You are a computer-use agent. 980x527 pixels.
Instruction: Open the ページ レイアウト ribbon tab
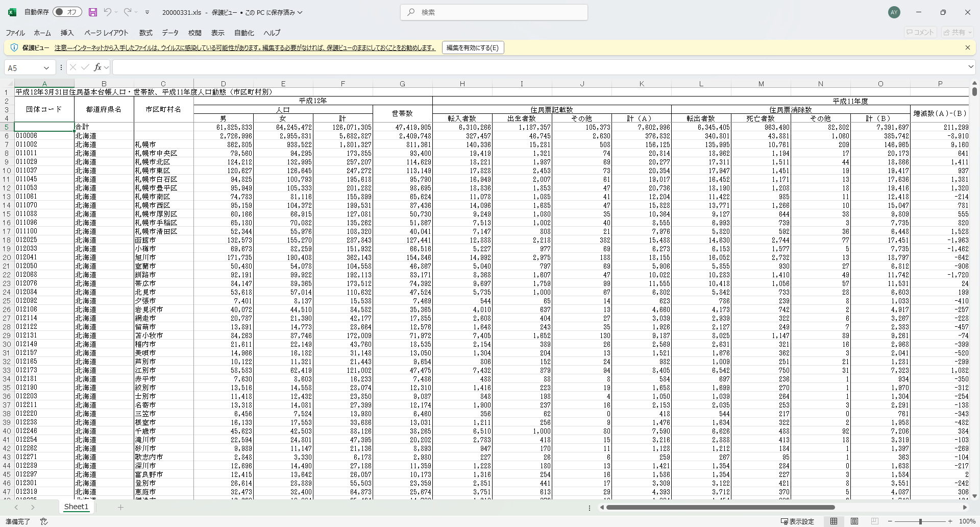[106, 33]
